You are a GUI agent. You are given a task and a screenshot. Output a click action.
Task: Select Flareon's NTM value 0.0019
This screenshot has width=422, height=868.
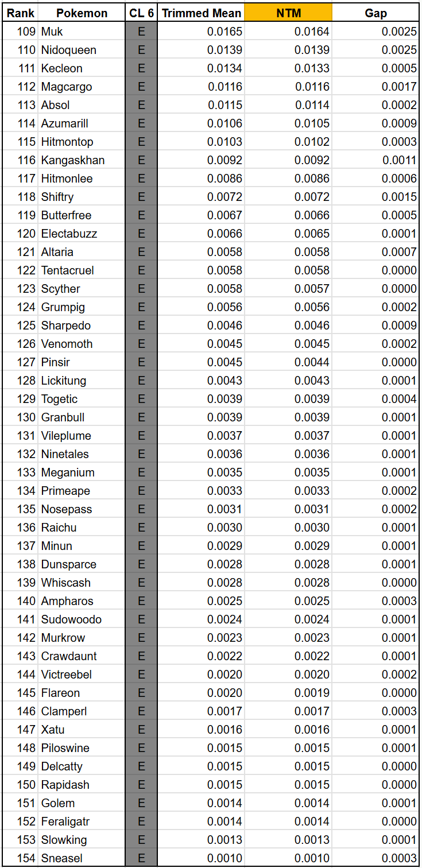pyautogui.click(x=288, y=693)
